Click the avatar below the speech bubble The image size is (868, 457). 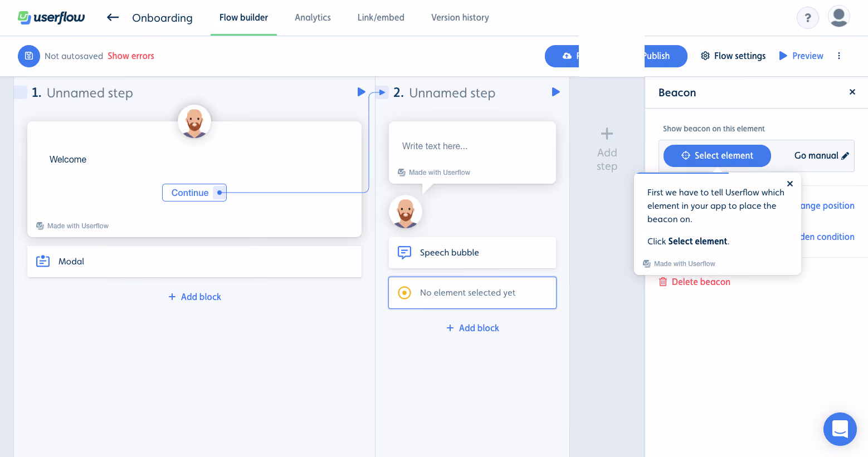click(x=406, y=212)
